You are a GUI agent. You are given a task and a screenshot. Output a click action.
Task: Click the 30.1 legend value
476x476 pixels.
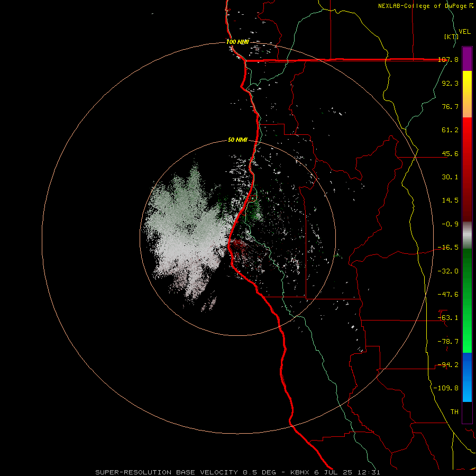pos(450,177)
